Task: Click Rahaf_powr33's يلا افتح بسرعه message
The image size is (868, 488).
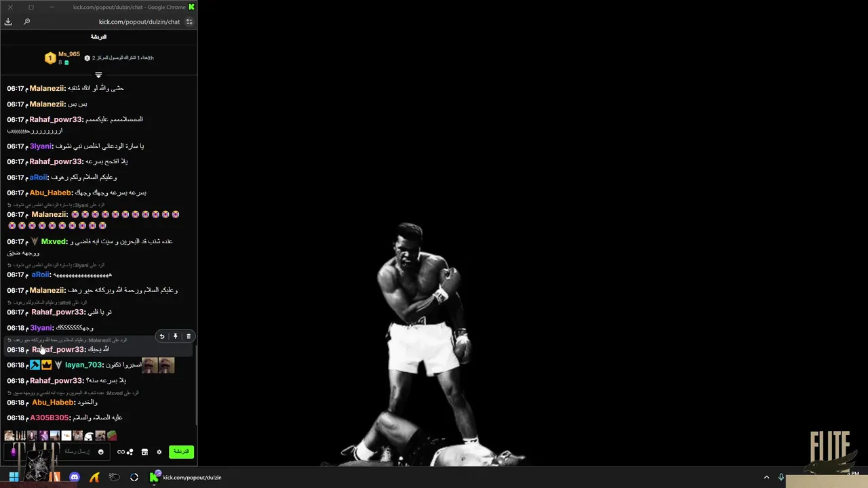Action: (x=107, y=161)
